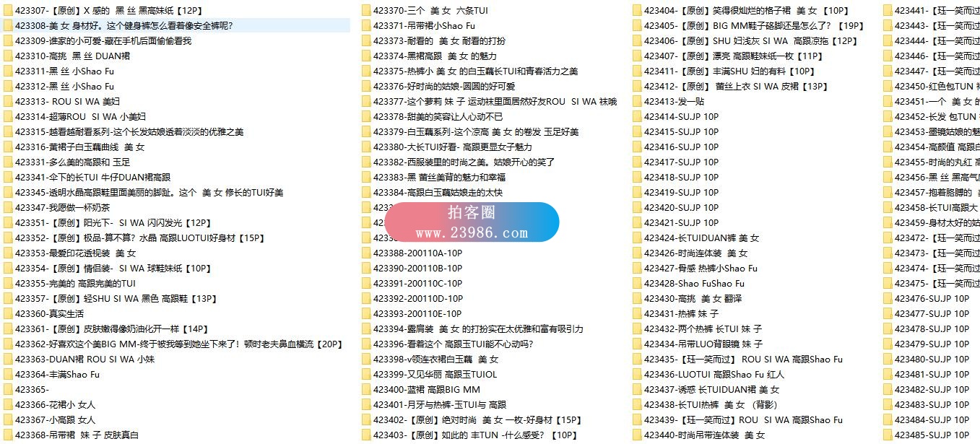The width and height of the screenshot is (980, 444).
Task: Select the folder icon for 423347-我愿做一杯奶茶
Action: click(8, 208)
